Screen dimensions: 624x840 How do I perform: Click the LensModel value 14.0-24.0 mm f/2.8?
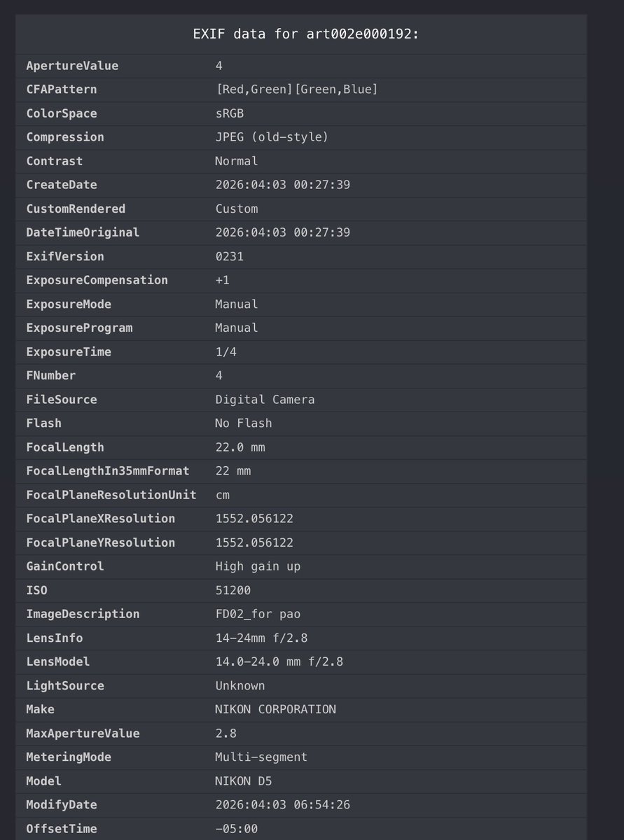pyautogui.click(x=279, y=661)
